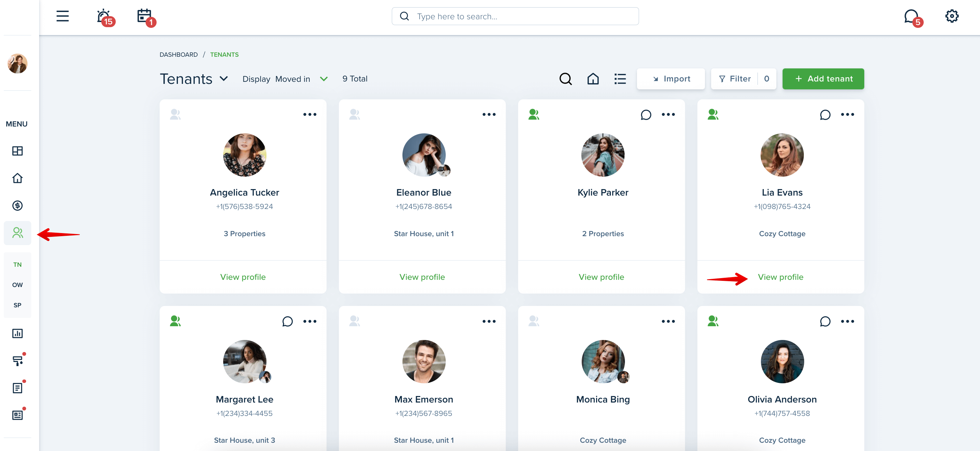Open Max Emerson's three-dot menu
The width and height of the screenshot is (980, 451).
[489, 321]
